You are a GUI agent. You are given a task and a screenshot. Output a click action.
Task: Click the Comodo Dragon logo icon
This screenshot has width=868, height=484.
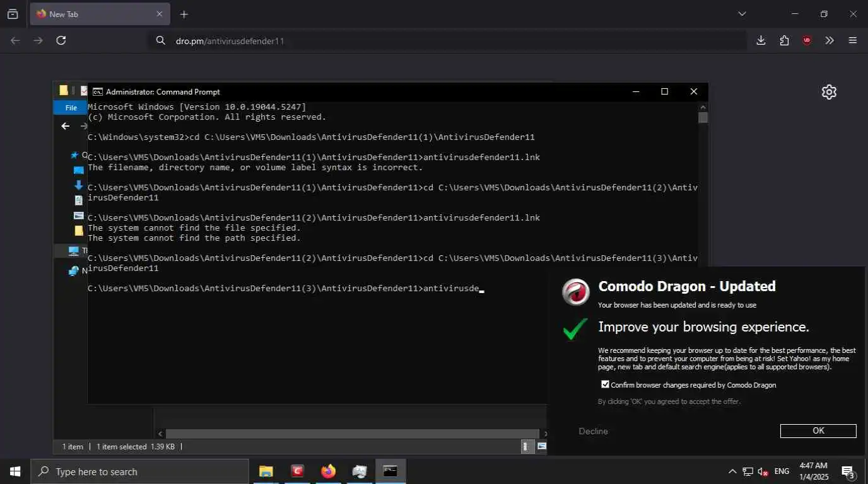(576, 292)
